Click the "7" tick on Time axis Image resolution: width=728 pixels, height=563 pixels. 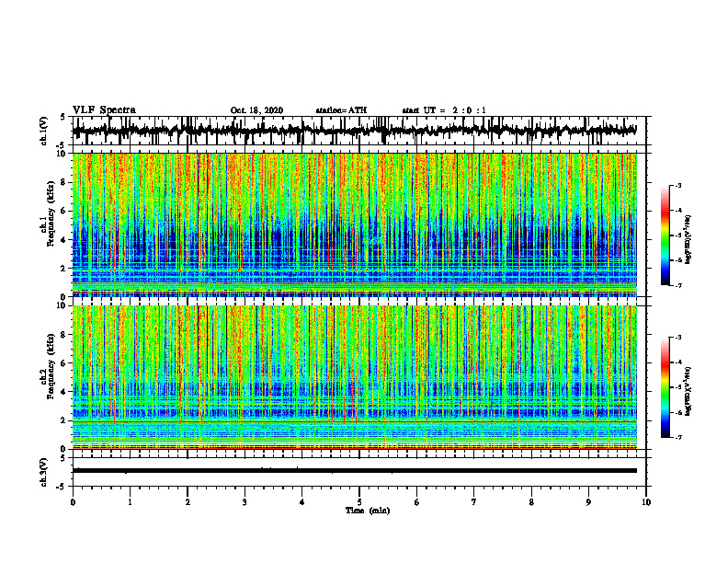coord(474,502)
